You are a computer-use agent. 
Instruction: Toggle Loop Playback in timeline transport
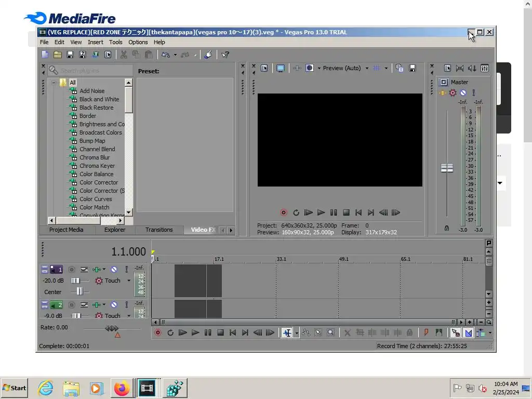point(170,332)
